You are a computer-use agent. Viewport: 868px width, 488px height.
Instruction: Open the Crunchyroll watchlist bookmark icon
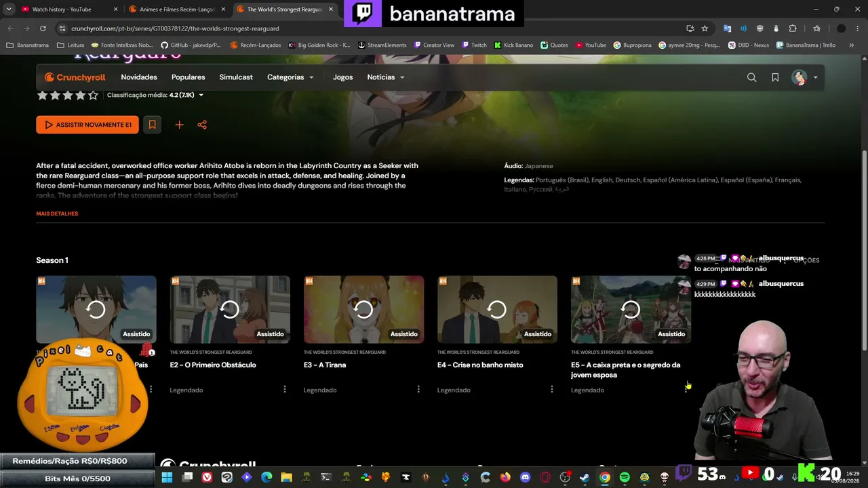click(775, 77)
